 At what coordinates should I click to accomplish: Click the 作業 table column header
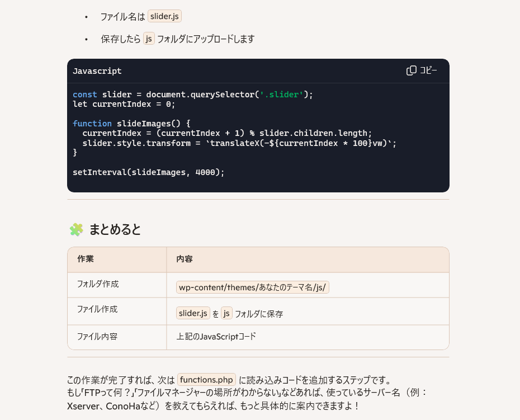(x=86, y=259)
